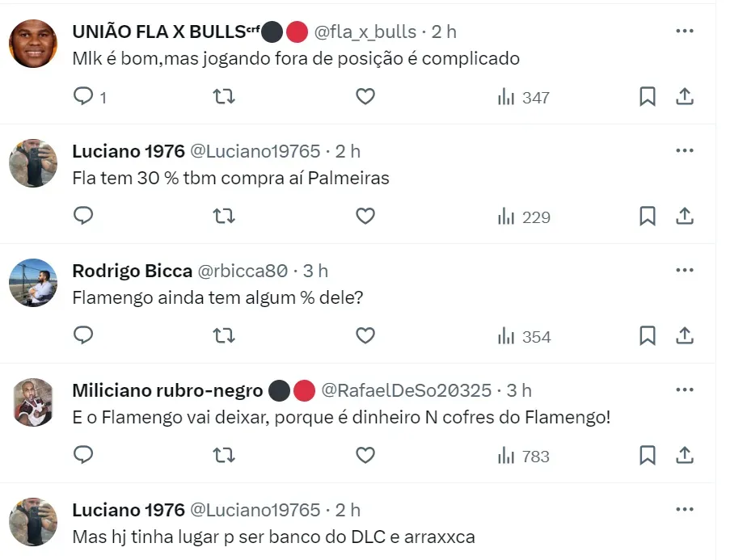This screenshot has height=560, width=730.
Task: Open the @fla_x_bulls profile handle
Action: pos(365,32)
